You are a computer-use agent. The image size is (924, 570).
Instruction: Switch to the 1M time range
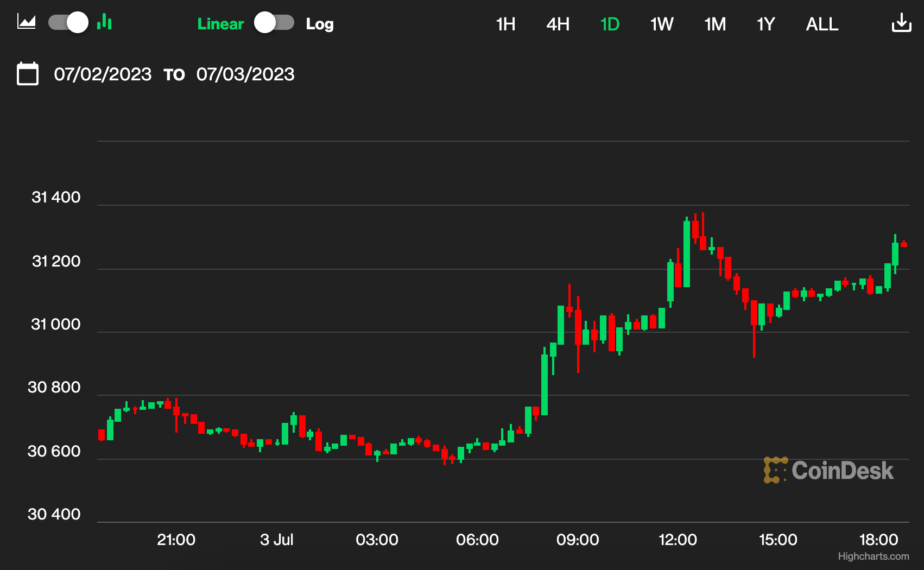715,24
